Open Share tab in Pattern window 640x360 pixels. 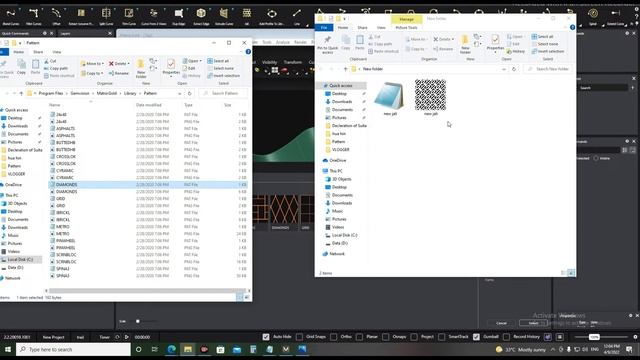(38, 52)
